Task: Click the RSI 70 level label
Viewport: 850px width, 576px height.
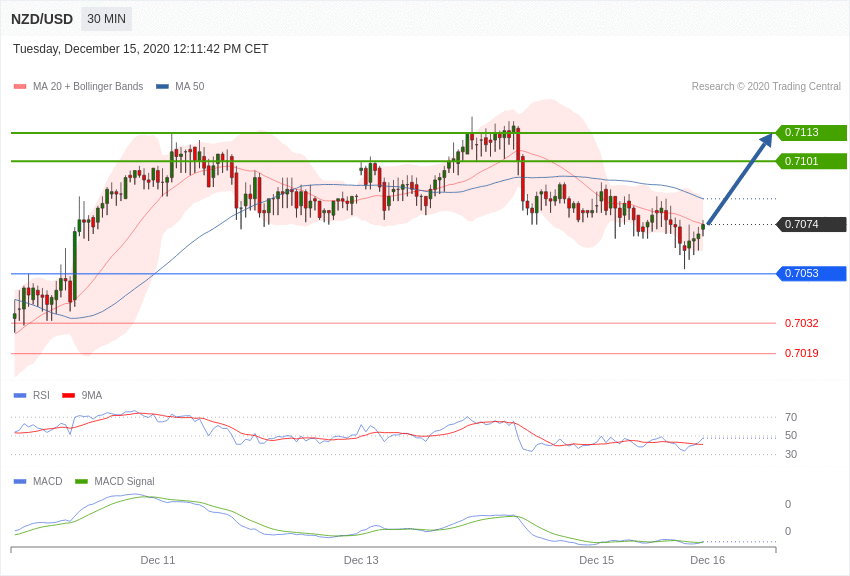Action: point(791,417)
